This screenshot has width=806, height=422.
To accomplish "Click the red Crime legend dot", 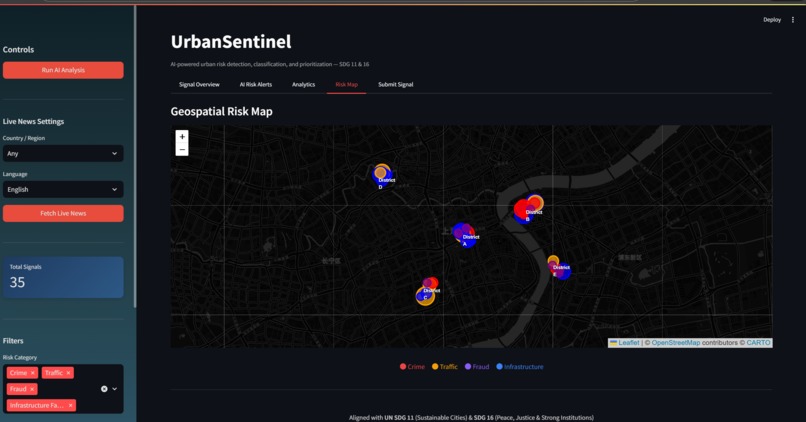I will (403, 366).
